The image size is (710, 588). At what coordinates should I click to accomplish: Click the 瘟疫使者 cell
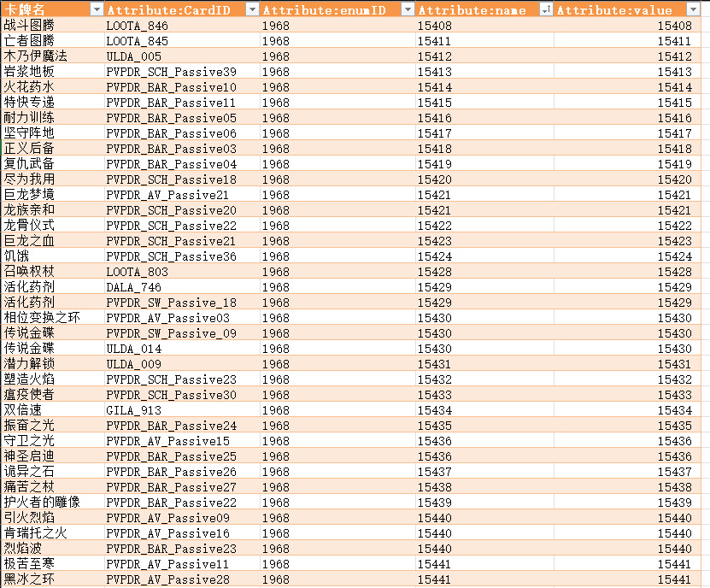coord(52,395)
